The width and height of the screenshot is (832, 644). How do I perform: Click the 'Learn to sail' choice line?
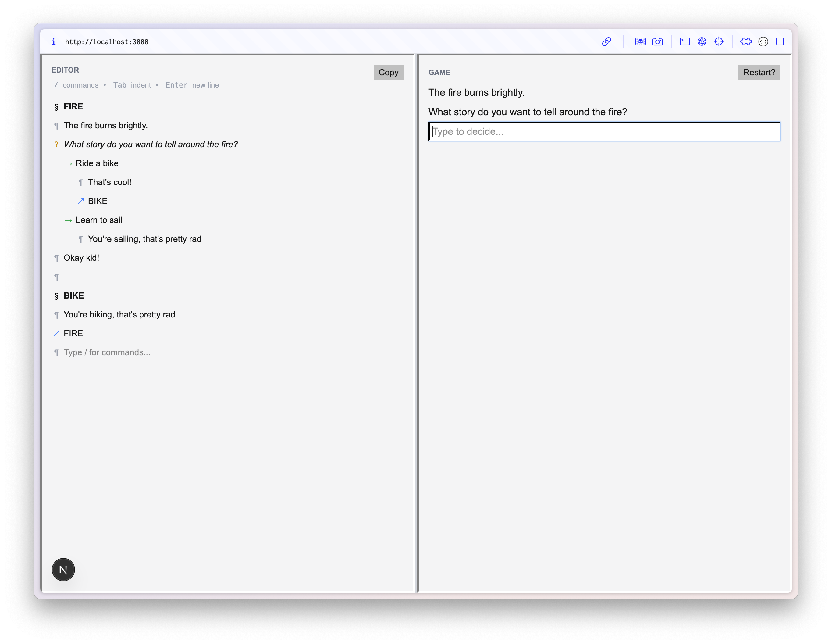pos(99,220)
